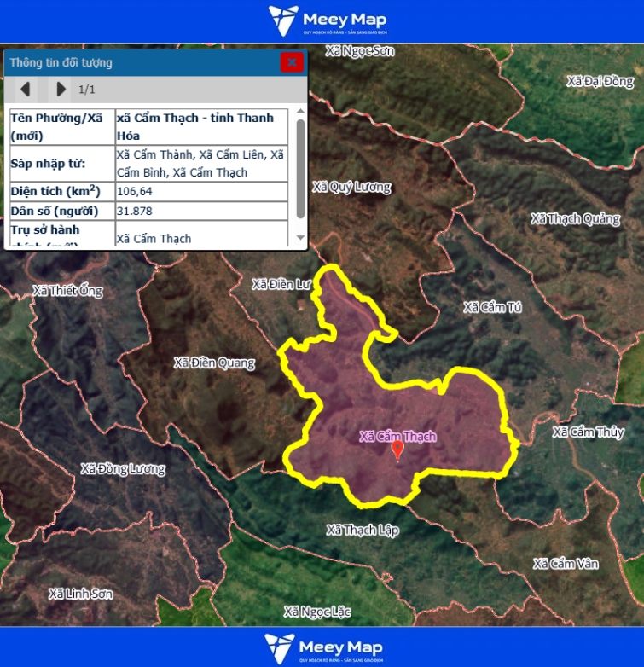Click the Xã Đồng Lương label
Image resolution: width=644 pixels, height=667 pixels.
click(x=123, y=468)
